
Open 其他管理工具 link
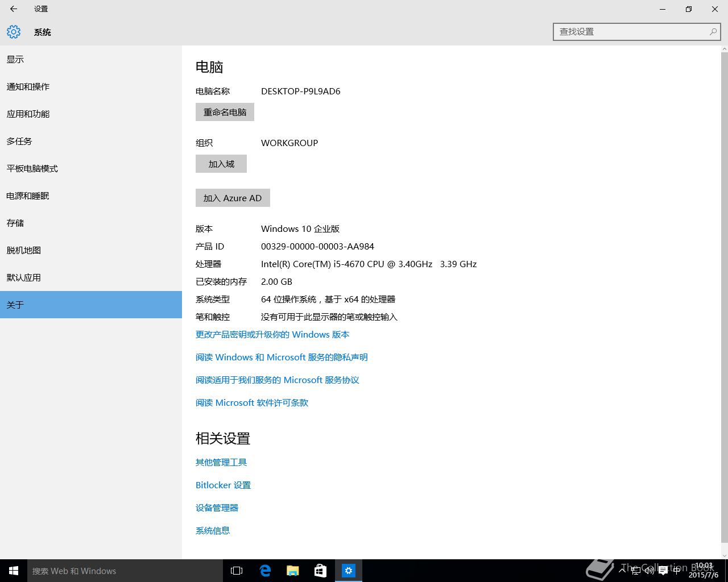pyautogui.click(x=221, y=462)
